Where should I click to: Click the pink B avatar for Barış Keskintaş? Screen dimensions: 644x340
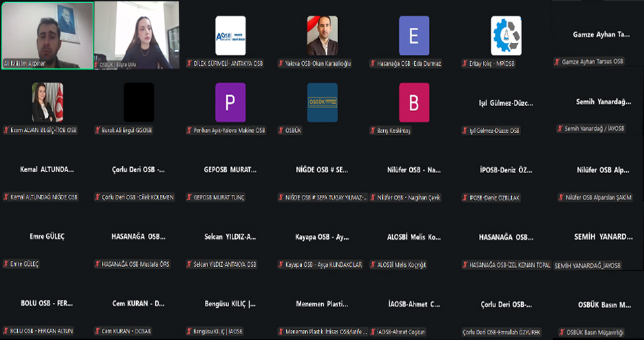[x=413, y=102]
